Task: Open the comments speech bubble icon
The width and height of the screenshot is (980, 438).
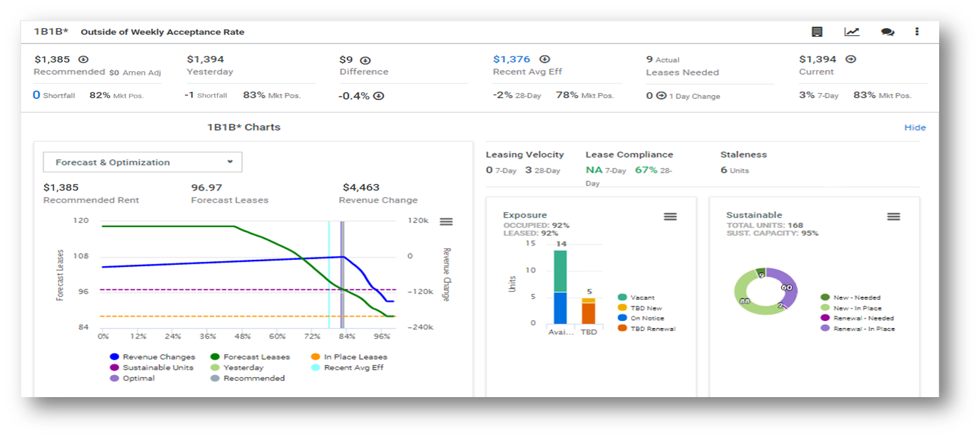Action: click(x=888, y=32)
